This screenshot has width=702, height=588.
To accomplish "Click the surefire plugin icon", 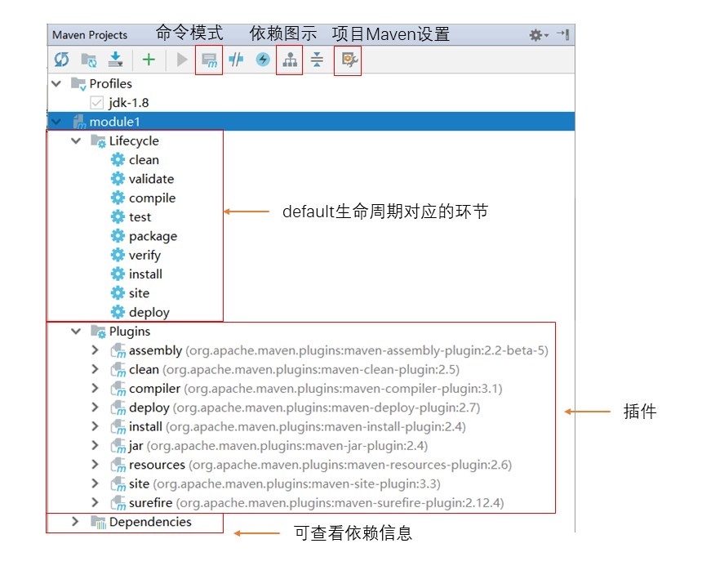I will pos(118,503).
